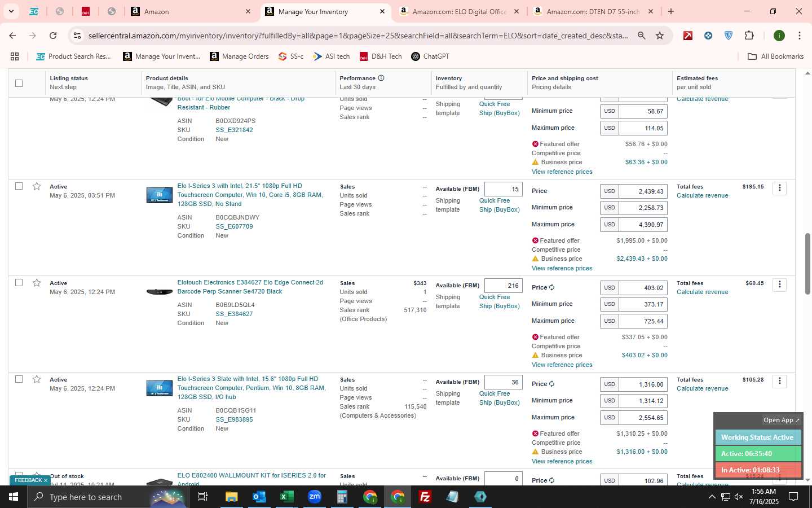
Task: Check the Elo I-Series 3 Slate listing checkbox
Action: [19, 379]
